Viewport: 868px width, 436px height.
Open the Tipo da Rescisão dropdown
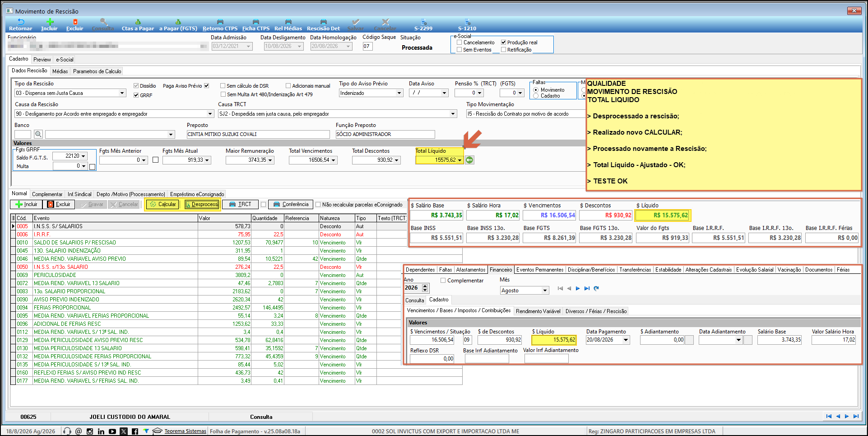point(122,93)
